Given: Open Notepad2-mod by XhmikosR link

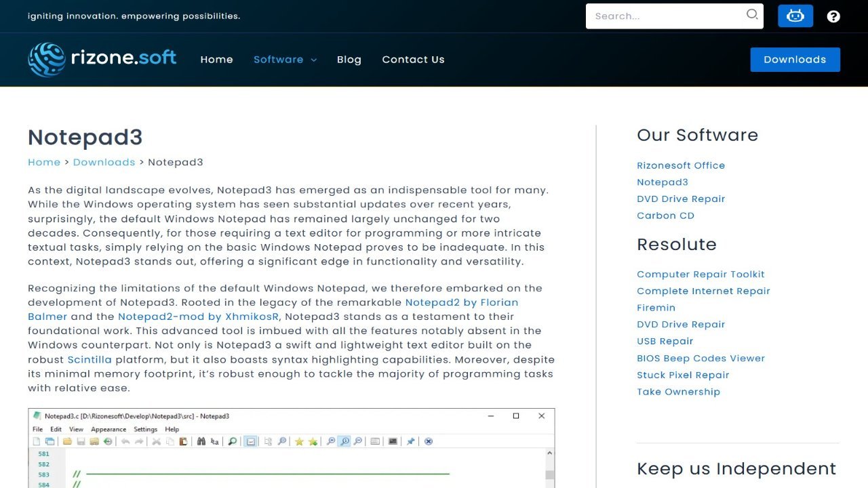Looking at the screenshot, I should tap(199, 317).
